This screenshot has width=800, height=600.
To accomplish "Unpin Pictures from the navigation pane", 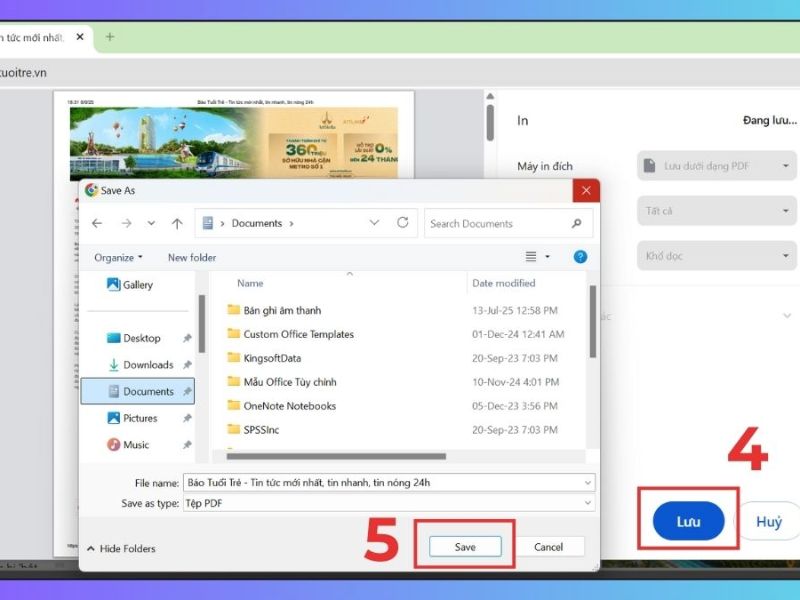I will (188, 418).
